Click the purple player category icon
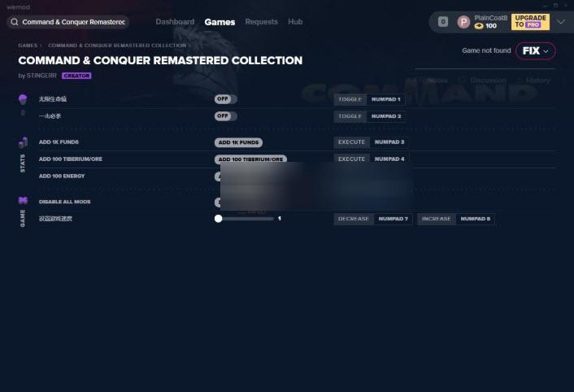Viewport: 574px width, 392px height. pos(23,99)
